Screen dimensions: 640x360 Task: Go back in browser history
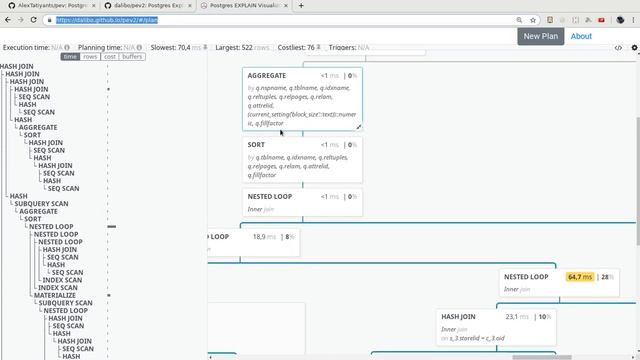coord(8,20)
